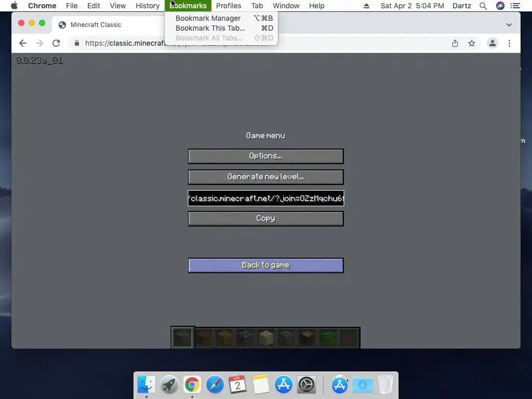Expand the tab search chevron
The image size is (532, 399).
click(509, 25)
